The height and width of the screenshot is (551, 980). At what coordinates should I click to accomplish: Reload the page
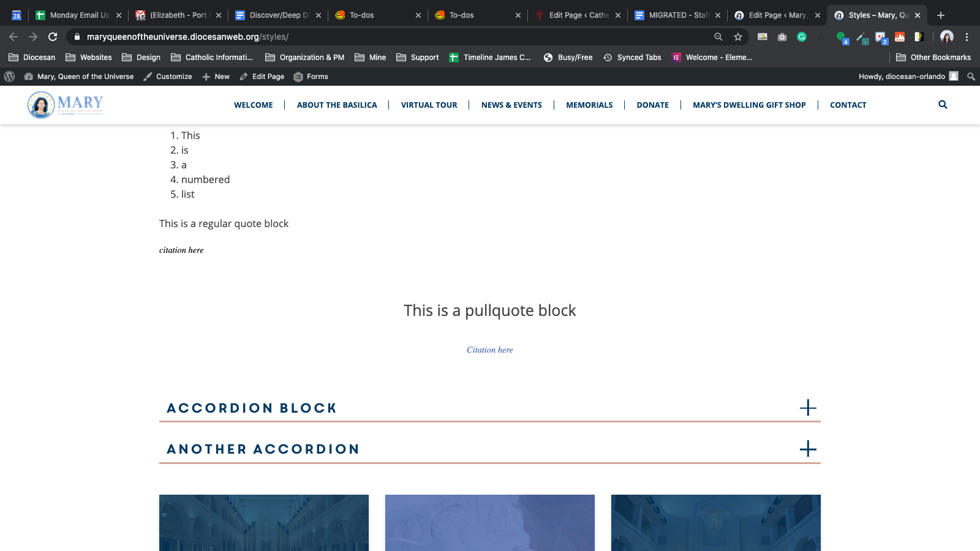coord(53,37)
